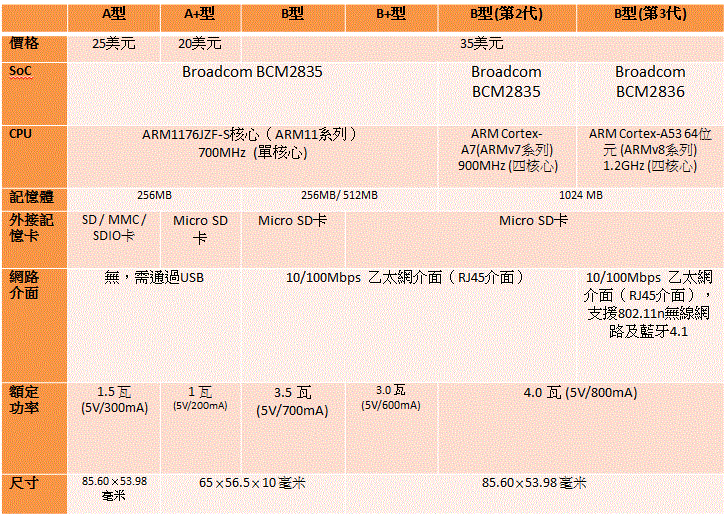The height and width of the screenshot is (520, 725).
Task: Click the 額定功率 row label
Action: point(34,428)
